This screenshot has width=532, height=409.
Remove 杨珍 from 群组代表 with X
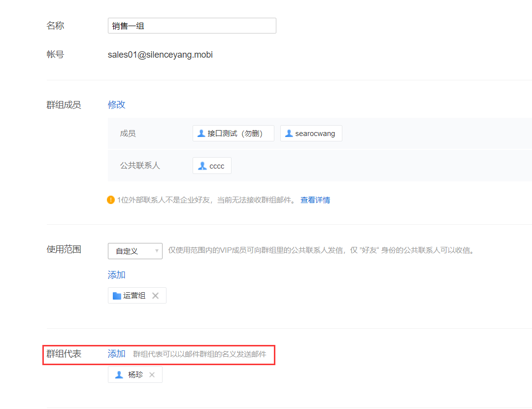152,375
